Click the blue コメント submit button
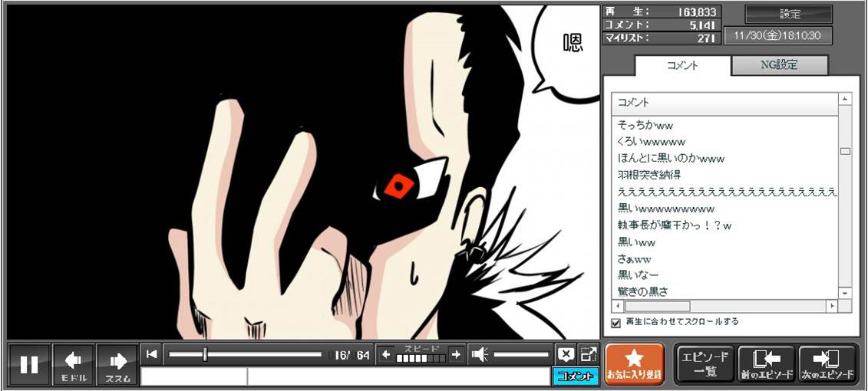868x391 pixels. click(575, 376)
